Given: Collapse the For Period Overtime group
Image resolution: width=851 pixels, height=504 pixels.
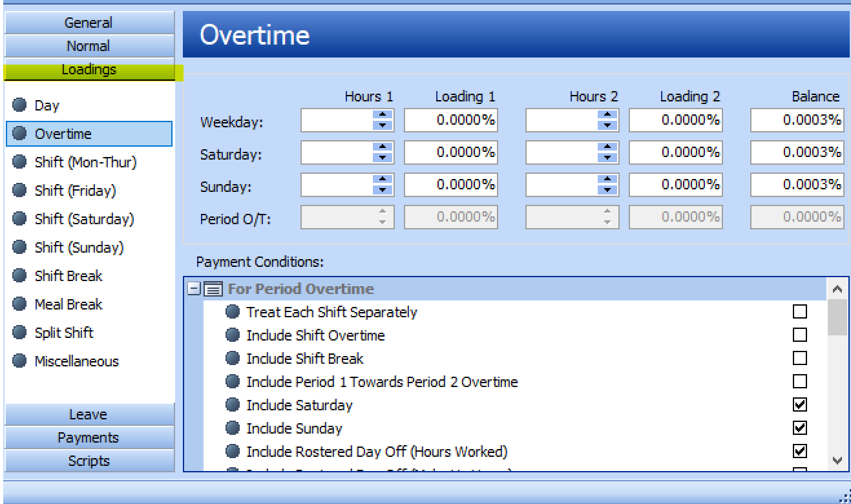Looking at the screenshot, I should pyautogui.click(x=194, y=289).
